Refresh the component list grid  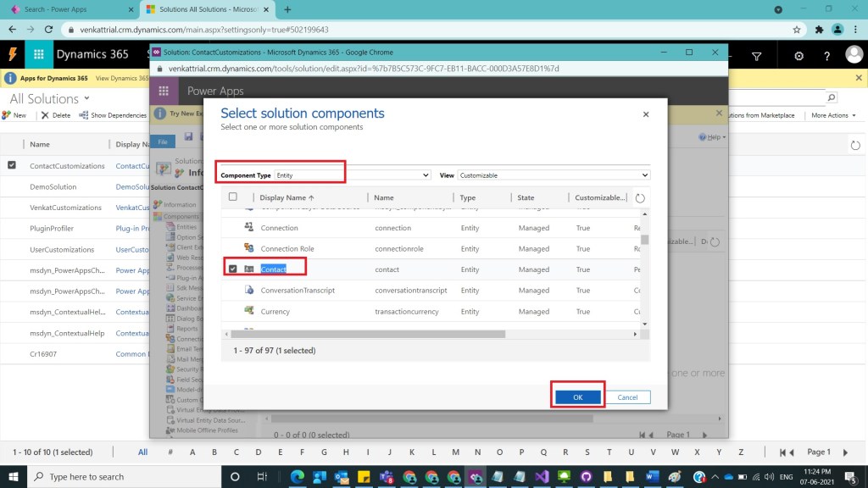(640, 197)
